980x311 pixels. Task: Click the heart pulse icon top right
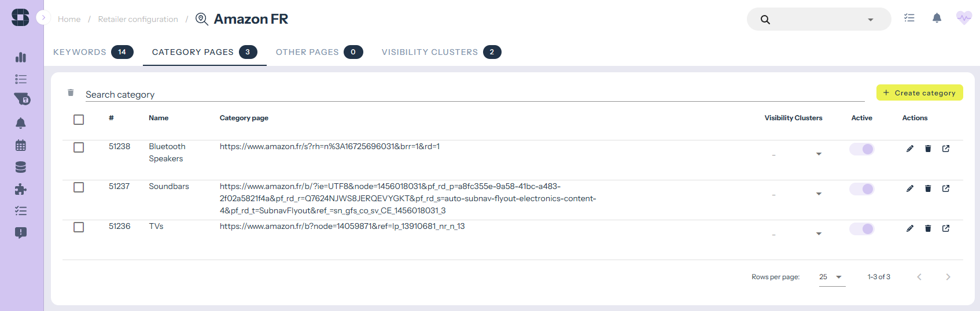pyautogui.click(x=964, y=18)
